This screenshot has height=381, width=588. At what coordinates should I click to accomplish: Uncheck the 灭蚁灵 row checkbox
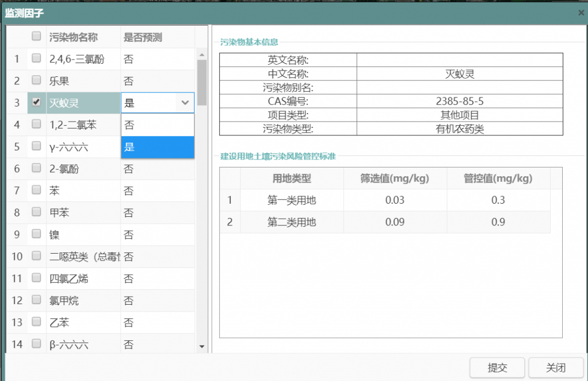point(36,103)
